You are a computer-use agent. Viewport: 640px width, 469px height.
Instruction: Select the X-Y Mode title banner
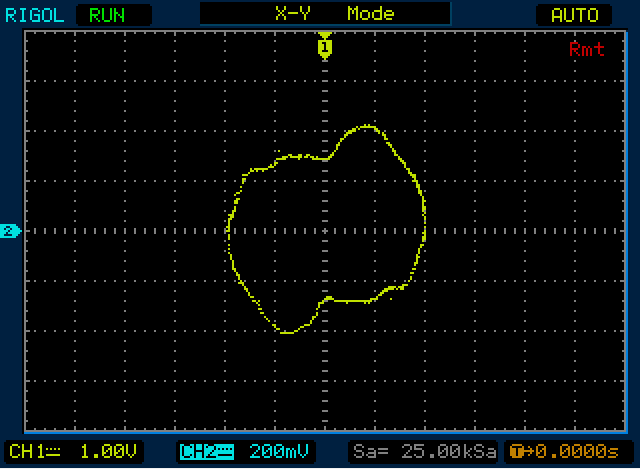(x=325, y=13)
